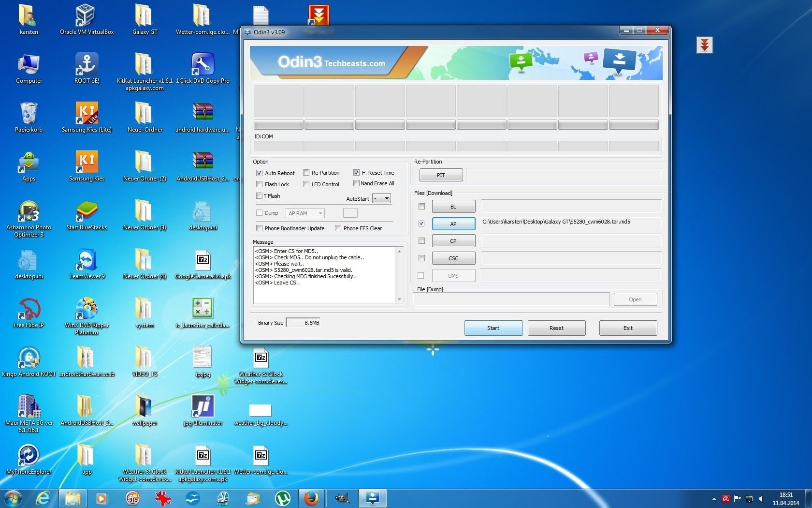Open MyPhoneExplorer desktop icon
The width and height of the screenshot is (812, 508).
tap(29, 459)
